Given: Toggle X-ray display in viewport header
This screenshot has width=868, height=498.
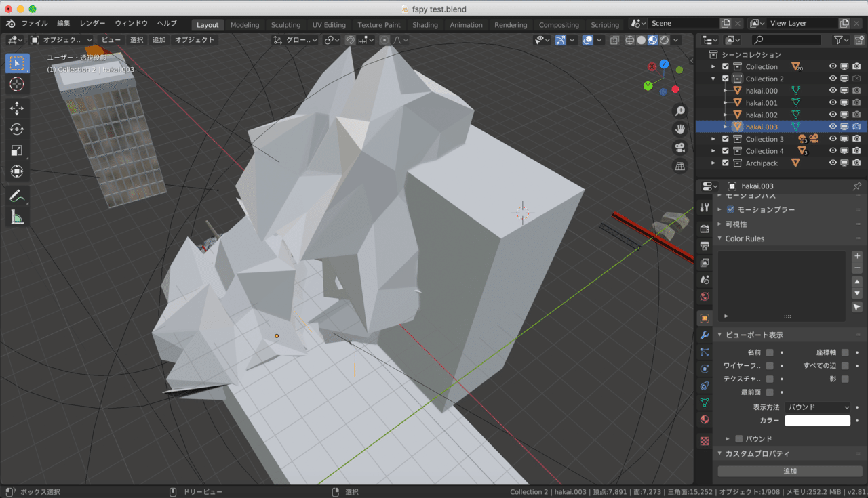Looking at the screenshot, I should (x=614, y=40).
